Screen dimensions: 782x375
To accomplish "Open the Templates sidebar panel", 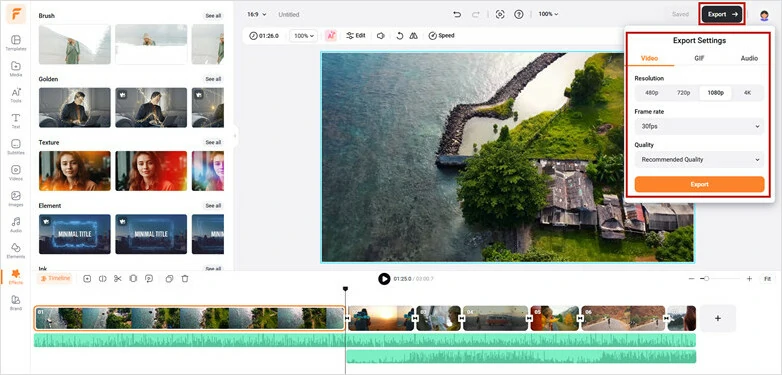I will coord(16,43).
